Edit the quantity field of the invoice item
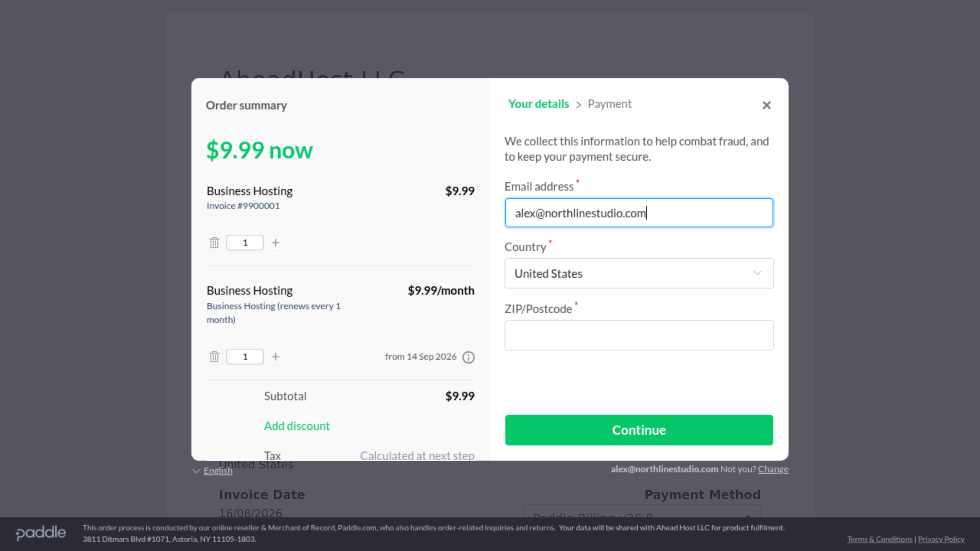The image size is (980, 551). 245,243
